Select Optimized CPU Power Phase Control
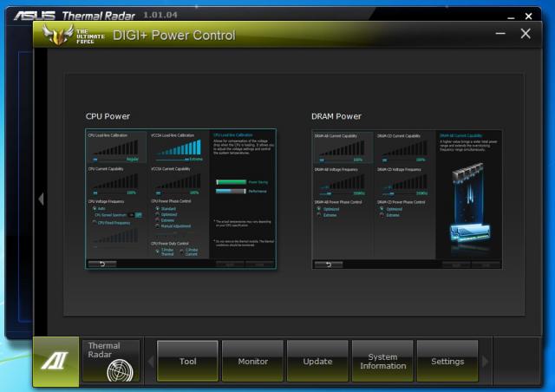The width and height of the screenshot is (555, 392). click(158, 214)
